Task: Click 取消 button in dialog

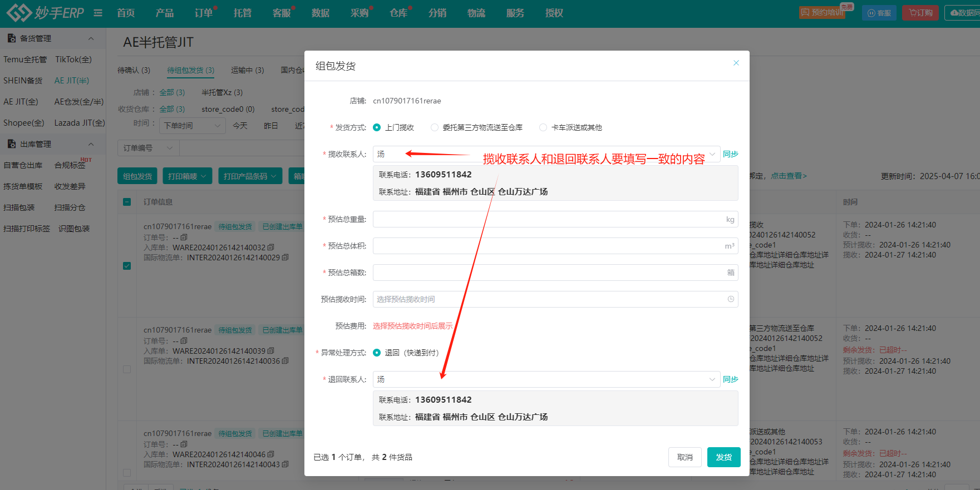Action: pos(685,457)
